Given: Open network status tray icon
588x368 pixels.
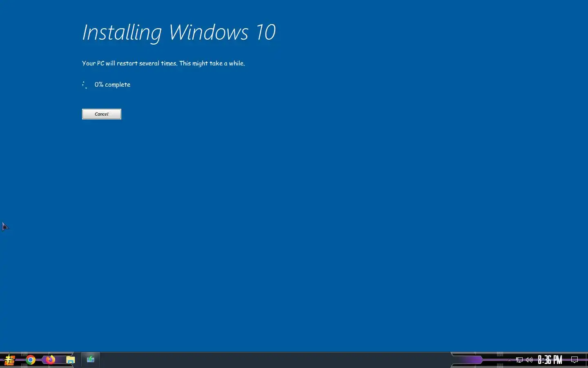Looking at the screenshot, I should point(519,360).
